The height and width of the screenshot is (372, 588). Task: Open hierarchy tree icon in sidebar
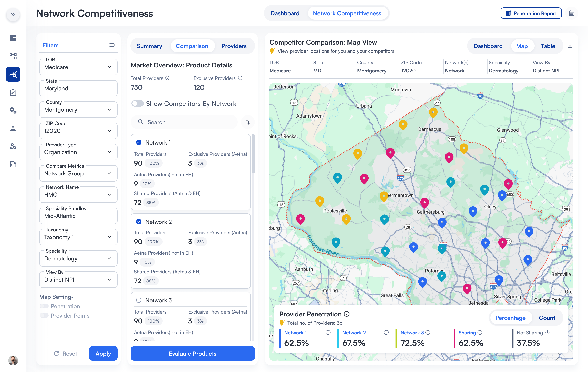click(x=13, y=56)
